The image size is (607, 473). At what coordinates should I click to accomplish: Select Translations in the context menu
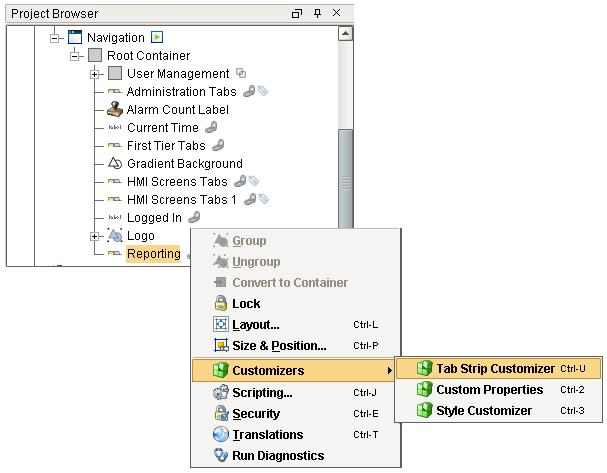(296, 434)
